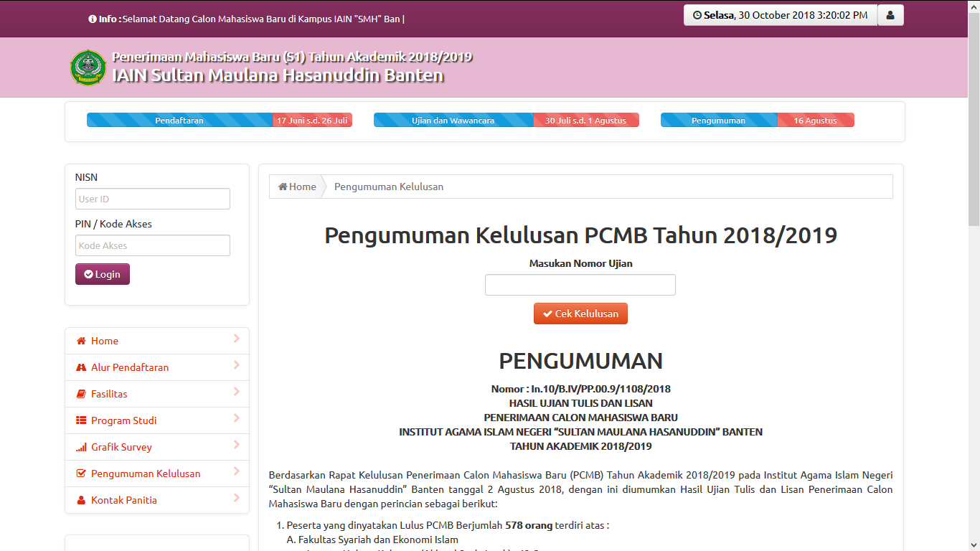Focus the Masukan Nomor Ujian field

tap(580, 285)
